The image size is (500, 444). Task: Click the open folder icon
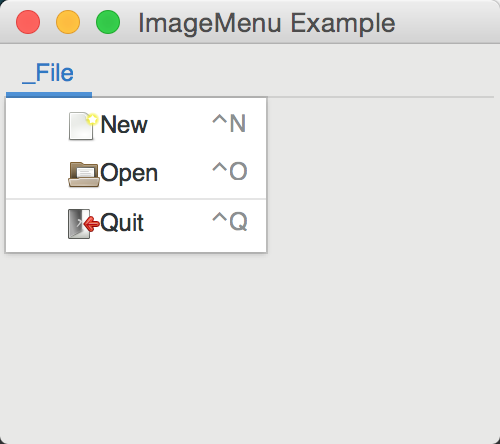[84, 174]
